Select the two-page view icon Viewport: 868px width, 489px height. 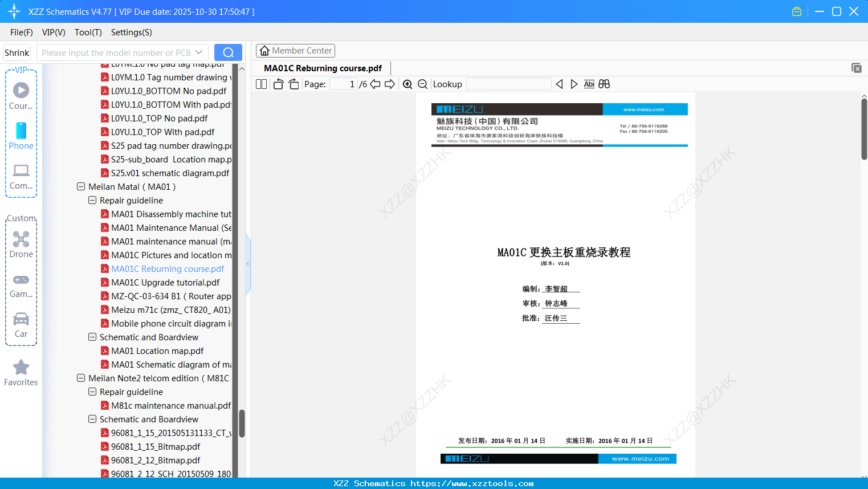[260, 84]
